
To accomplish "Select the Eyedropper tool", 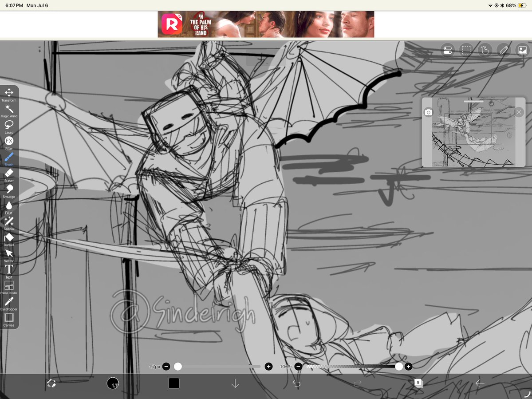I will (x=9, y=304).
